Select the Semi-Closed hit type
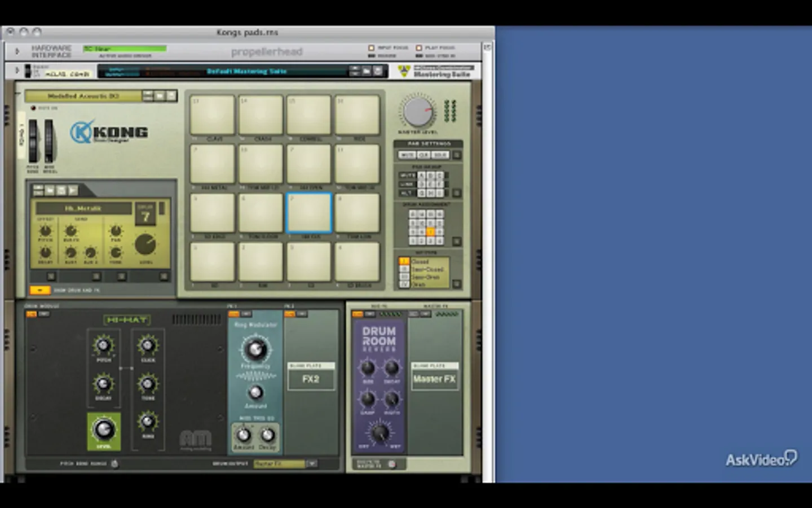The width and height of the screenshot is (812, 508). [404, 269]
